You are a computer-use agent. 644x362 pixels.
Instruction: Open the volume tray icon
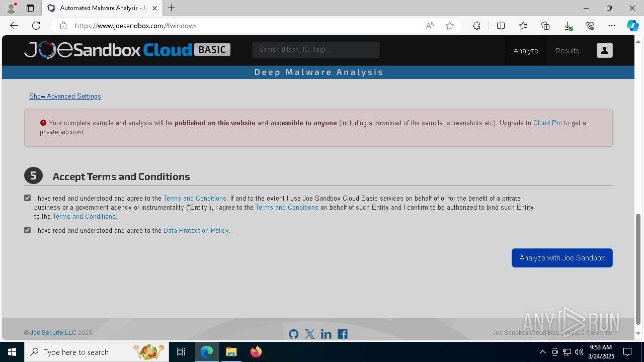[579, 352]
